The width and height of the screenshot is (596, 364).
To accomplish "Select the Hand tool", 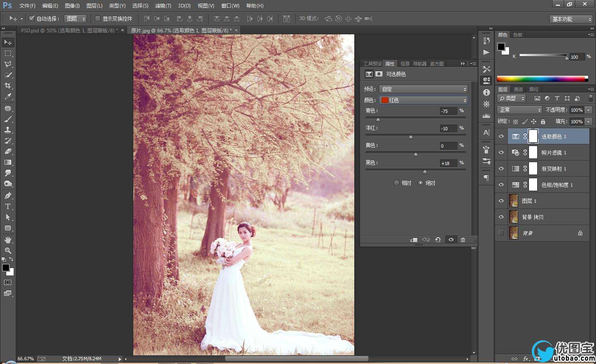I will pos(8,240).
